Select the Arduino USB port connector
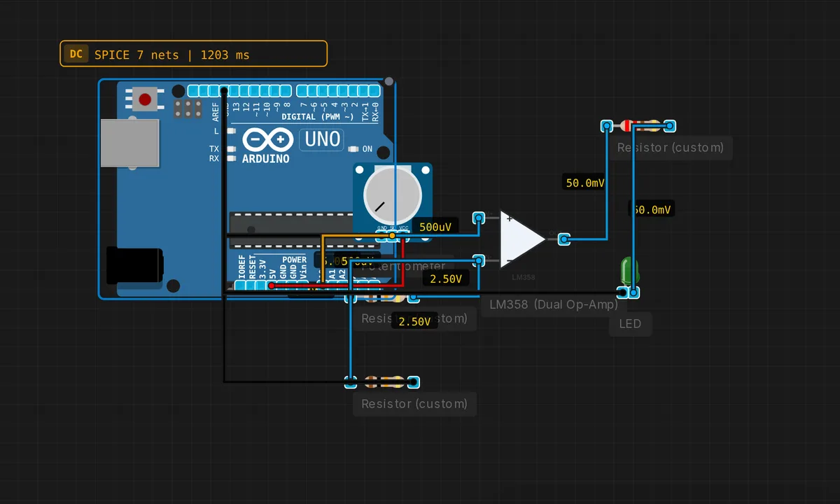This screenshot has height=504, width=840. pyautogui.click(x=129, y=143)
